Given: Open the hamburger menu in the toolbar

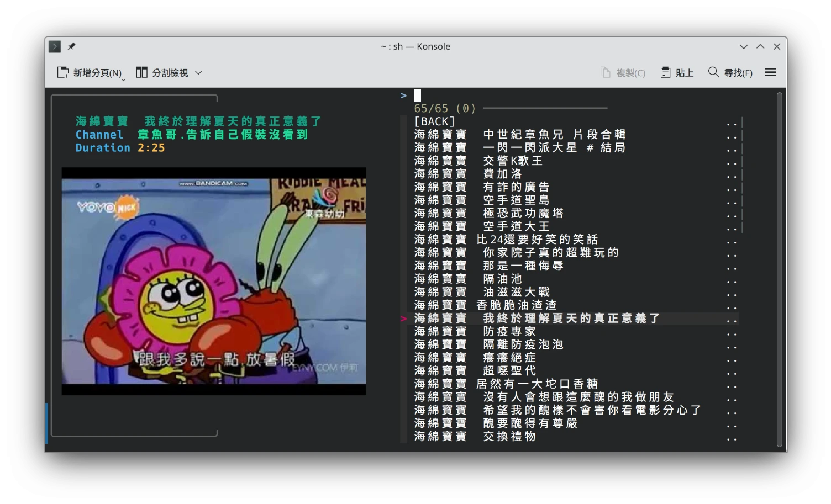Looking at the screenshot, I should (x=770, y=72).
